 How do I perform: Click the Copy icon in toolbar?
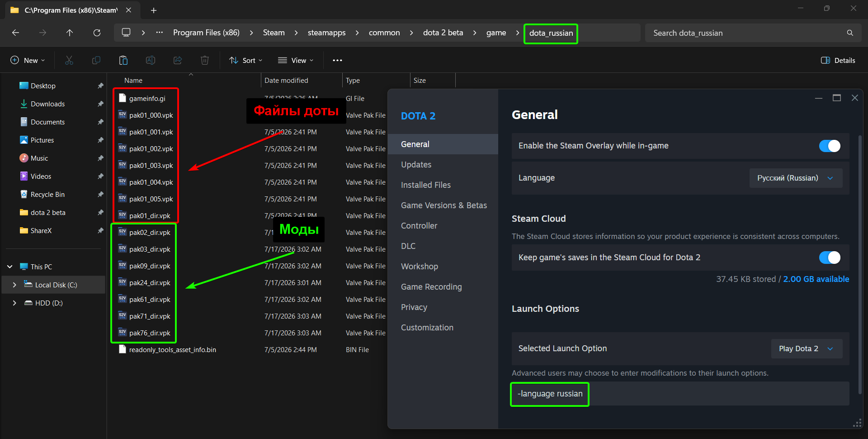coord(96,60)
